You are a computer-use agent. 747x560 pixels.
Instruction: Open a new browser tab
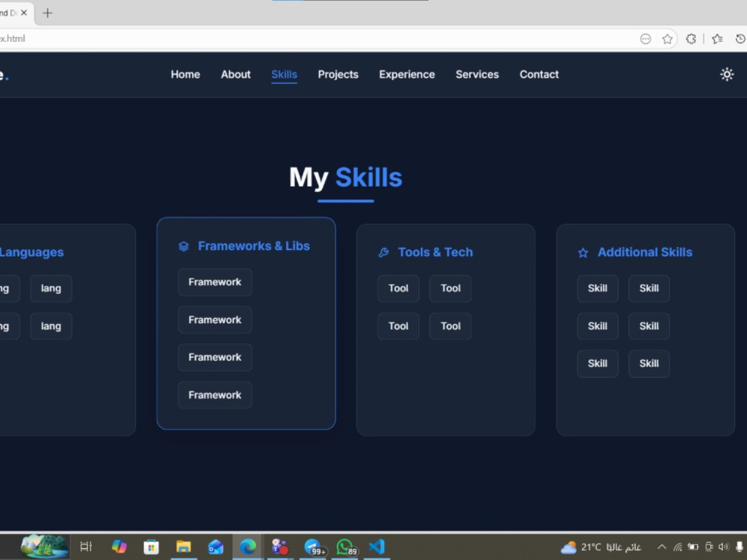[47, 13]
